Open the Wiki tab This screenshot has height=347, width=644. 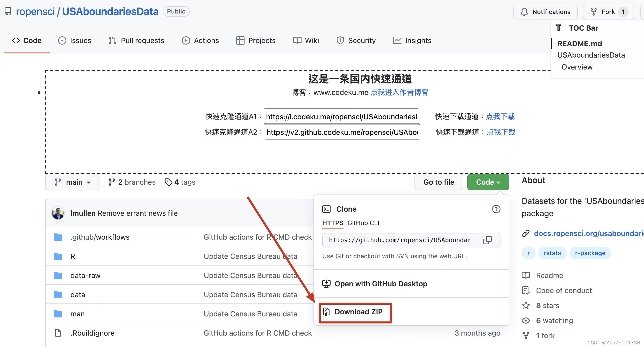306,40
